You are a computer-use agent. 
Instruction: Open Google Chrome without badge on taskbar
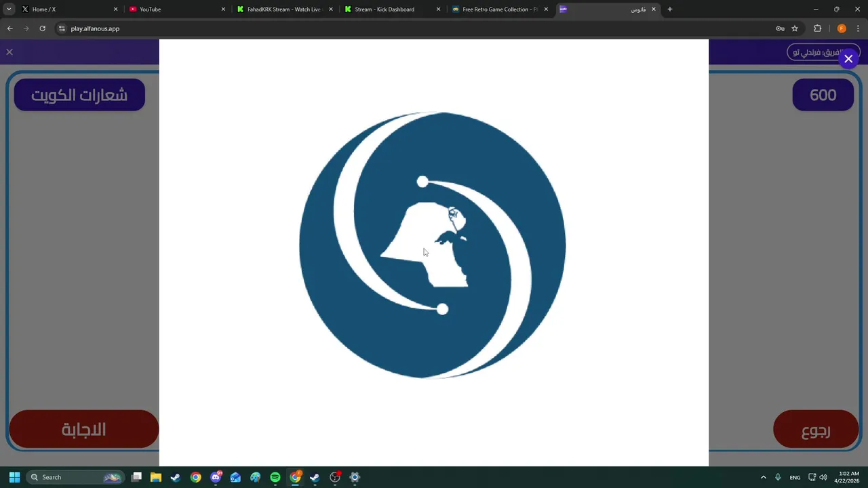(x=195, y=477)
